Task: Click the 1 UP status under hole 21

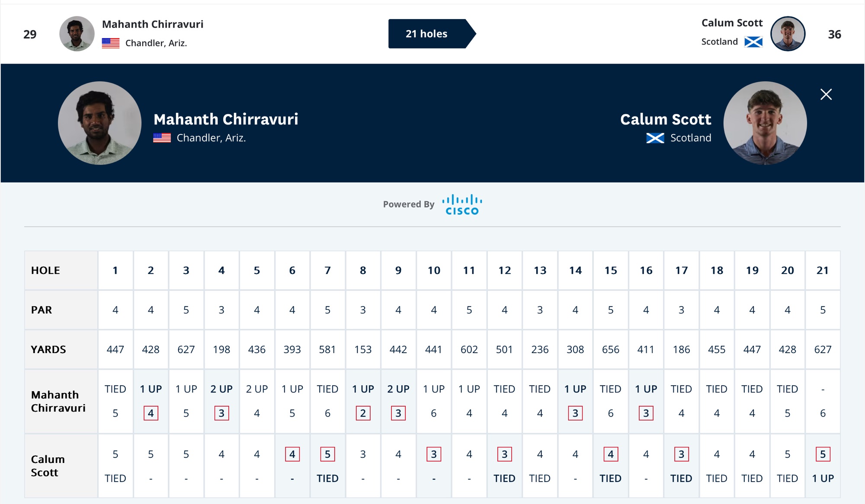Action: point(822,478)
